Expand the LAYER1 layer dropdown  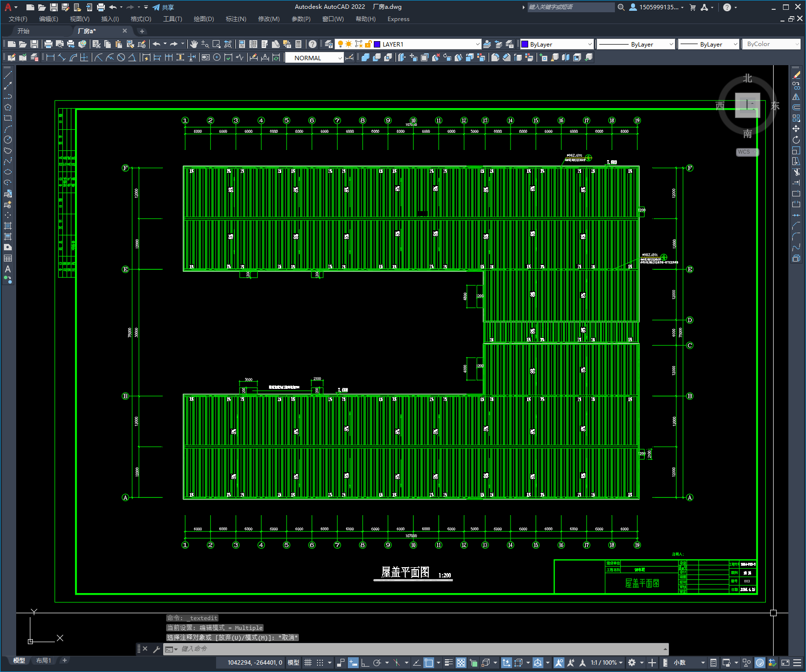[477, 44]
